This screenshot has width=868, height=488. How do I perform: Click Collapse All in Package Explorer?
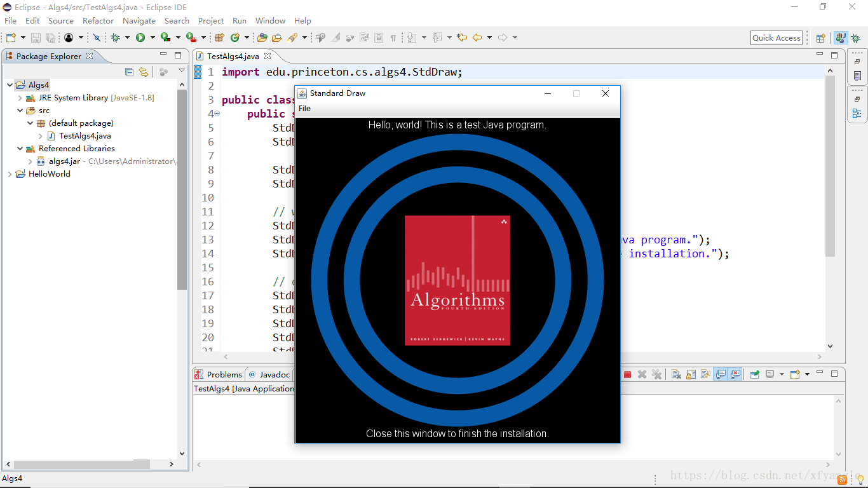tap(129, 72)
